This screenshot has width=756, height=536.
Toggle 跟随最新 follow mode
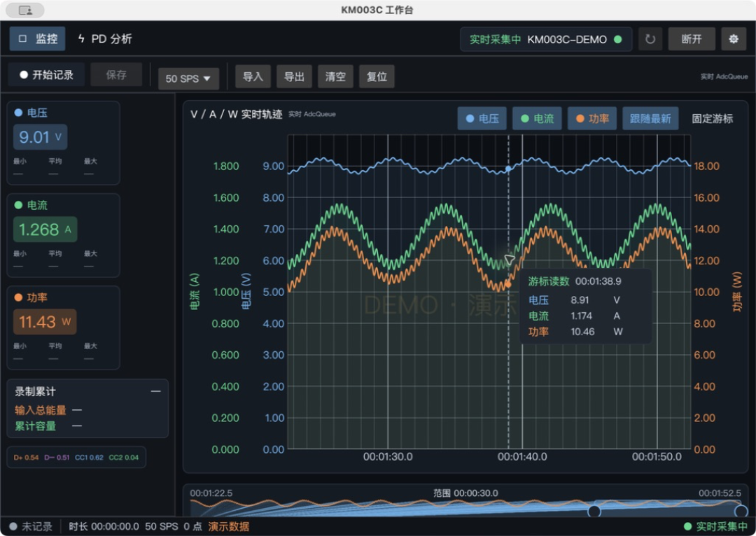[x=650, y=118]
